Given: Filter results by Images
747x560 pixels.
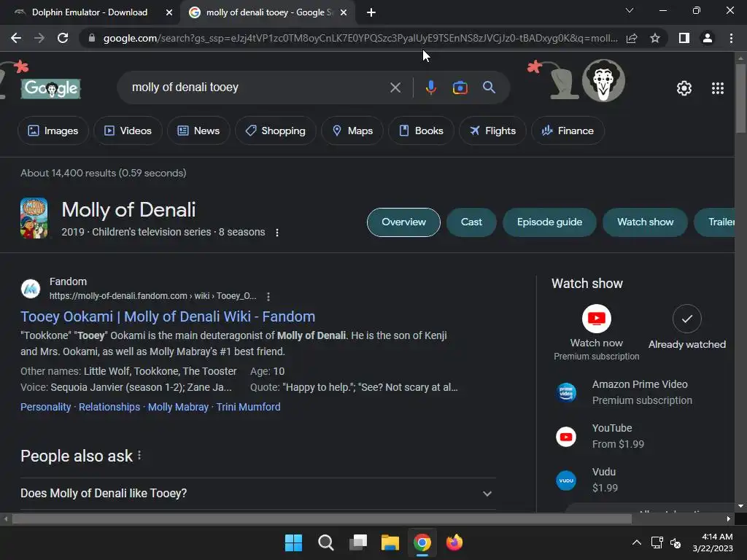Looking at the screenshot, I should 53,131.
